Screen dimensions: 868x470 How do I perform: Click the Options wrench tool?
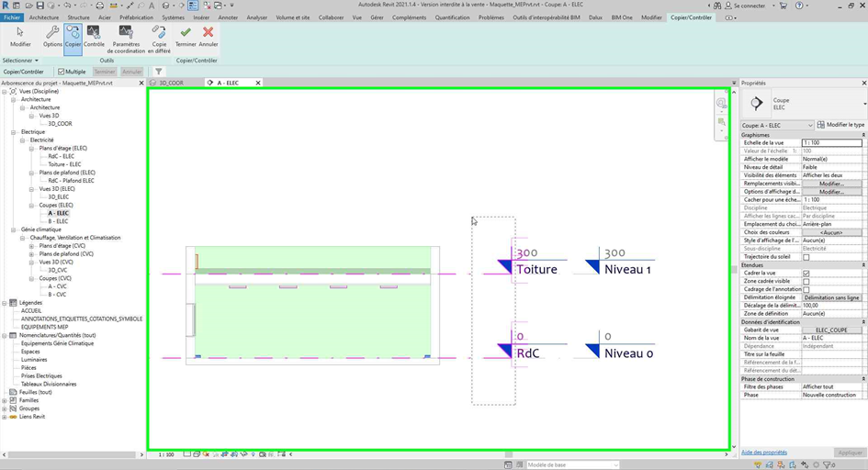click(52, 37)
